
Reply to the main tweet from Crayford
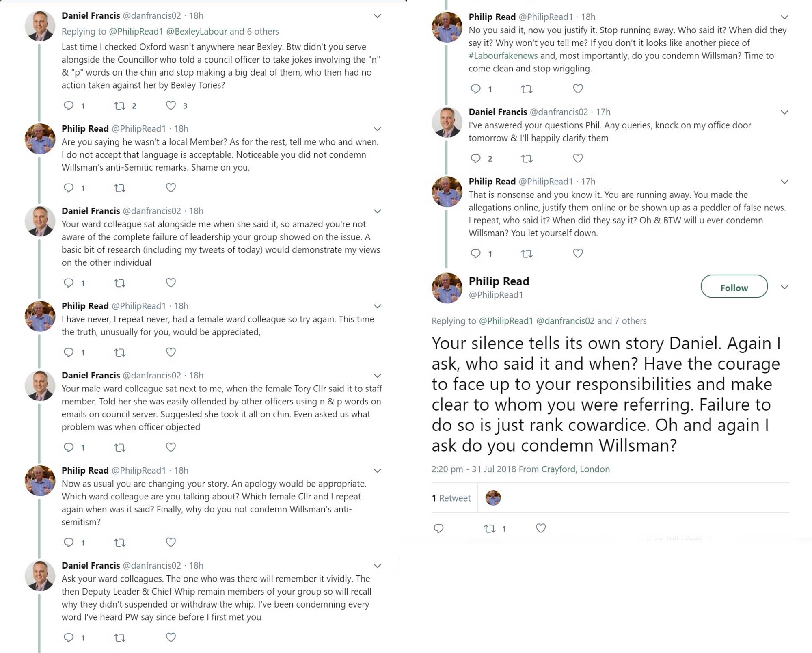(x=438, y=528)
